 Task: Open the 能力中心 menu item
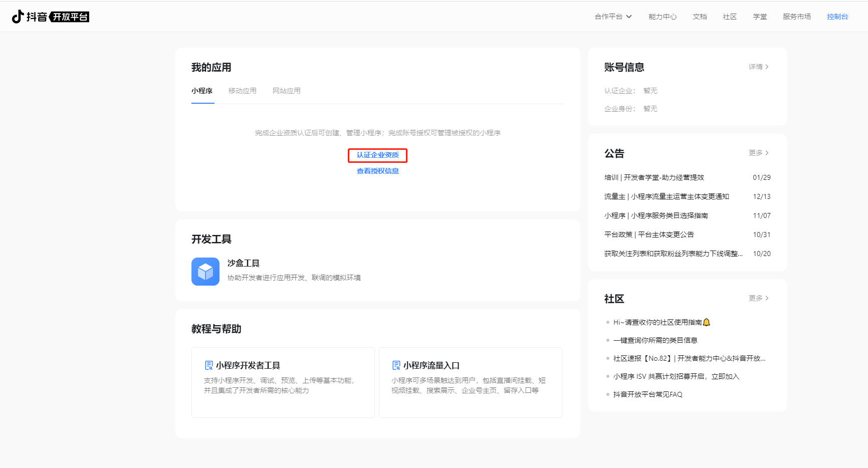click(663, 17)
